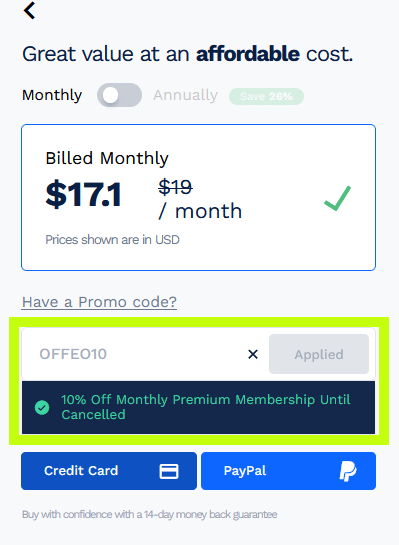Viewport: 399px width, 545px height.
Task: Click the credit card icon
Action: pos(169,471)
